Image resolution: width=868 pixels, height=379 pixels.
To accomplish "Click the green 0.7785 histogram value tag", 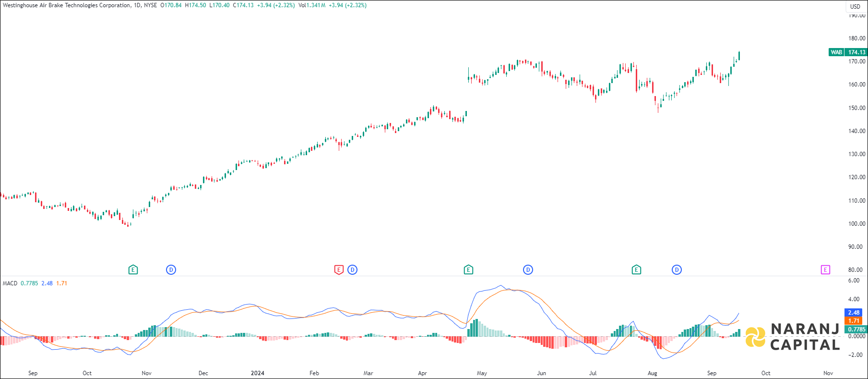I will click(x=856, y=330).
